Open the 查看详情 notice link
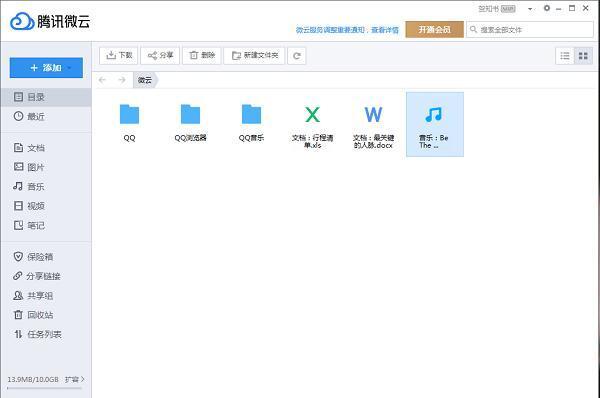Viewport: 600px width, 398px height. pyautogui.click(x=385, y=30)
